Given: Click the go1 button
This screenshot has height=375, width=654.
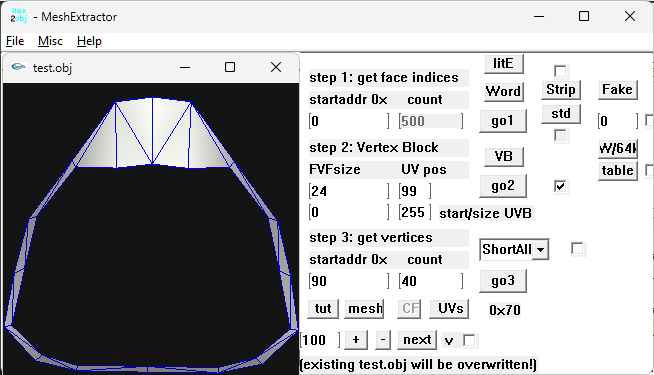Looking at the screenshot, I should (x=503, y=121).
